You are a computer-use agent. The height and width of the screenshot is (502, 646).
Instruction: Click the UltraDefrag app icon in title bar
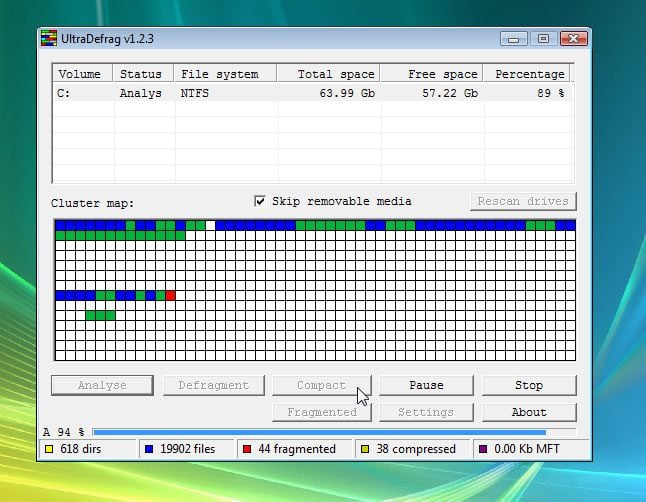48,39
